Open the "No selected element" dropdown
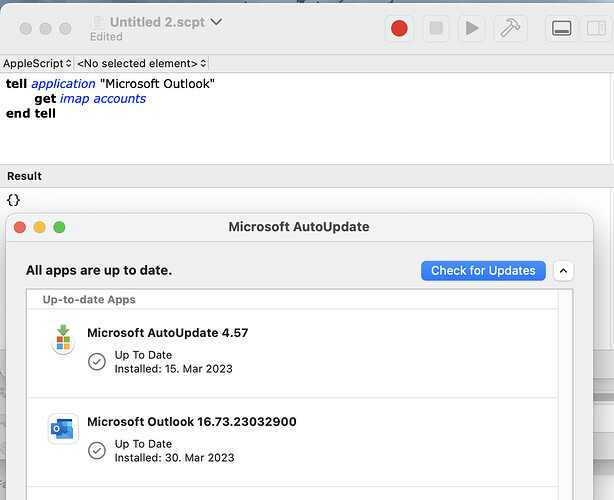This screenshot has width=614, height=500. pyautogui.click(x=141, y=63)
